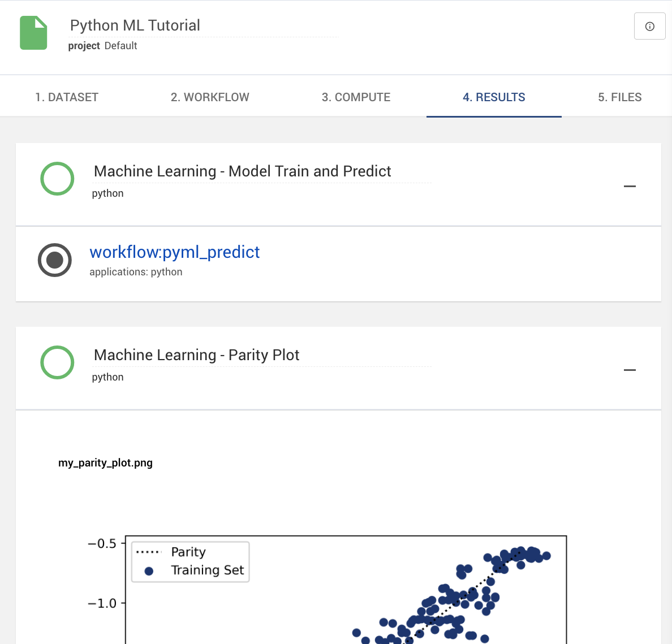The height and width of the screenshot is (644, 672).
Task: Open the workflow:pyml_predict link
Action: tap(175, 252)
